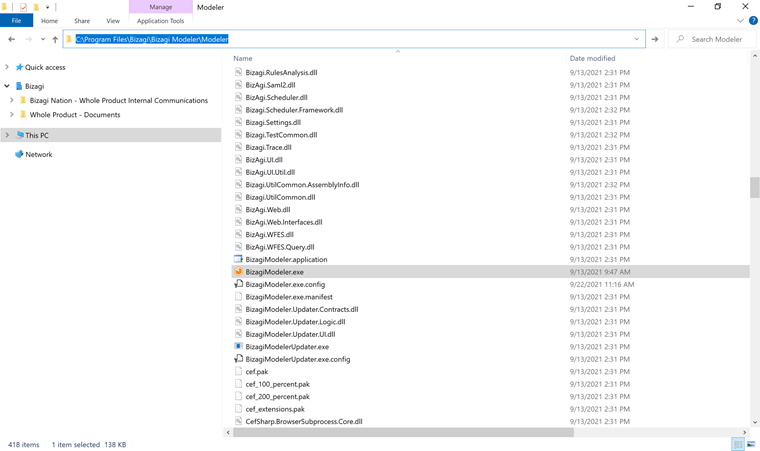This screenshot has width=760, height=451.
Task: Click the This PC computer icon
Action: [x=19, y=135]
